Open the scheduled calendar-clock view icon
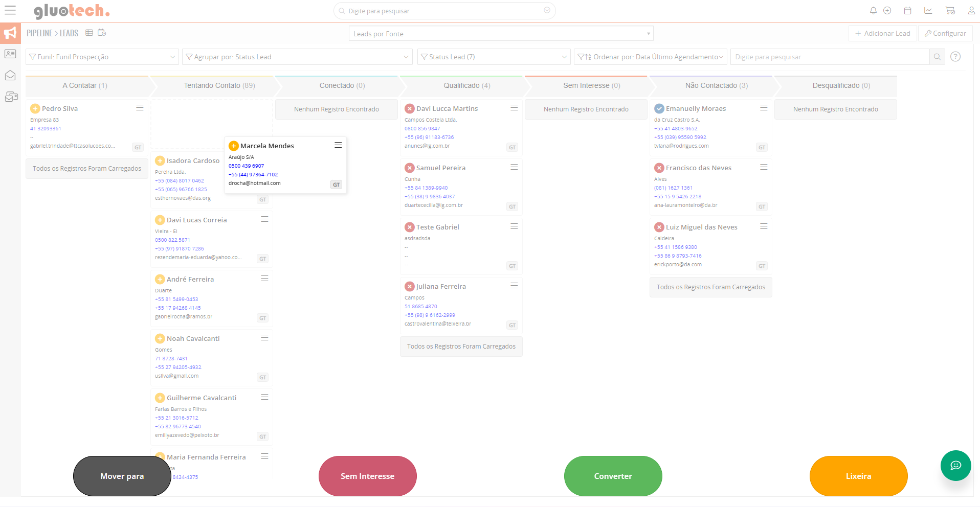This screenshot has width=980, height=507. pos(102,33)
